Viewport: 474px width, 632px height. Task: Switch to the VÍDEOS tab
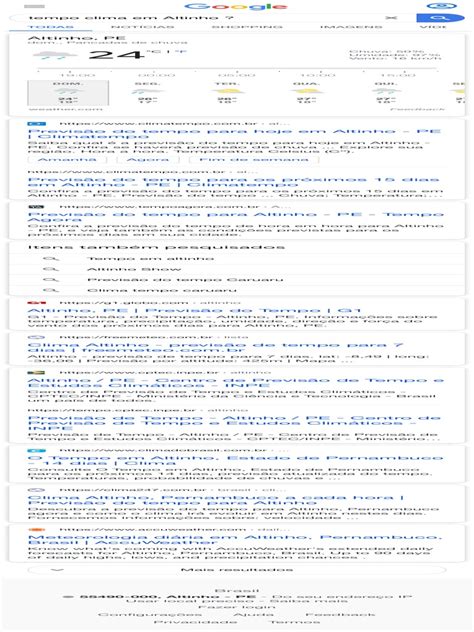click(x=433, y=27)
